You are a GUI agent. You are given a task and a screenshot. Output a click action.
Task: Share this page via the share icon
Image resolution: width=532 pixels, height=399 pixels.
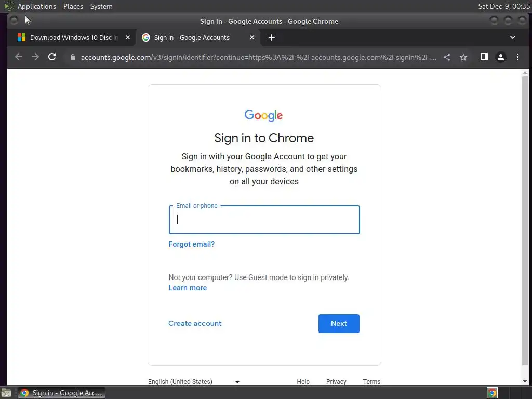point(447,57)
